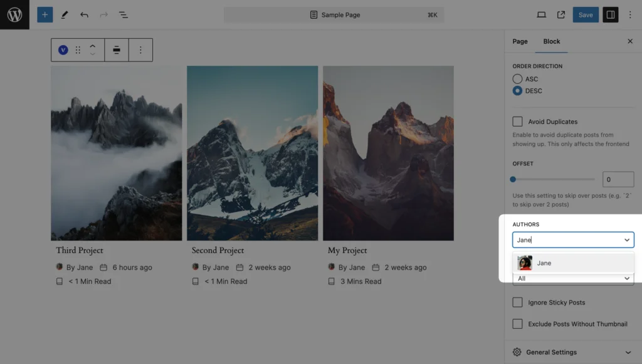Toggle the Authors dropdown arrow
Viewport: 642px width, 364px height.
(x=626, y=240)
